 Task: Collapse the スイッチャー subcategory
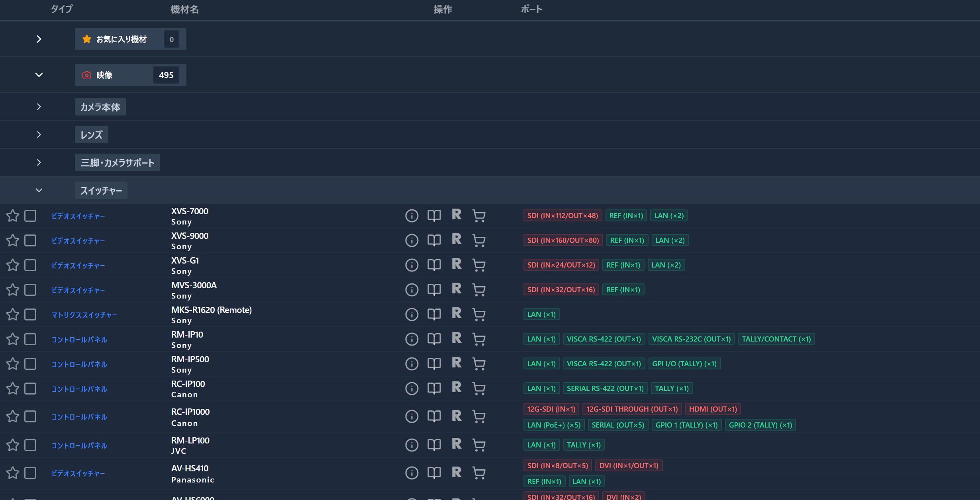tap(39, 190)
